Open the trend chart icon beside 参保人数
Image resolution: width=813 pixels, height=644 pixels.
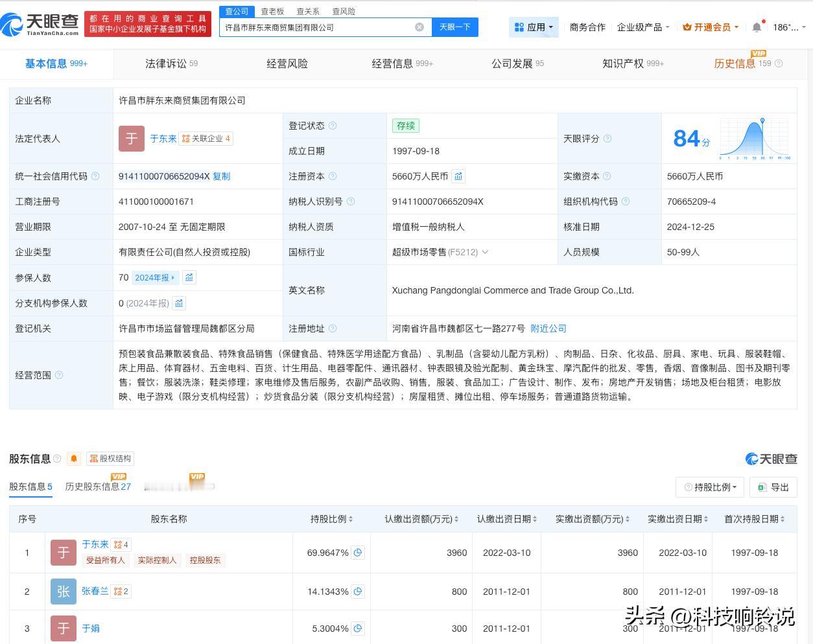[189, 277]
